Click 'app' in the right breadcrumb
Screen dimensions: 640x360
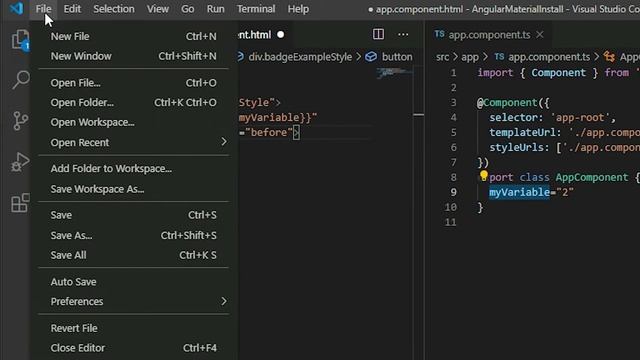(470, 57)
